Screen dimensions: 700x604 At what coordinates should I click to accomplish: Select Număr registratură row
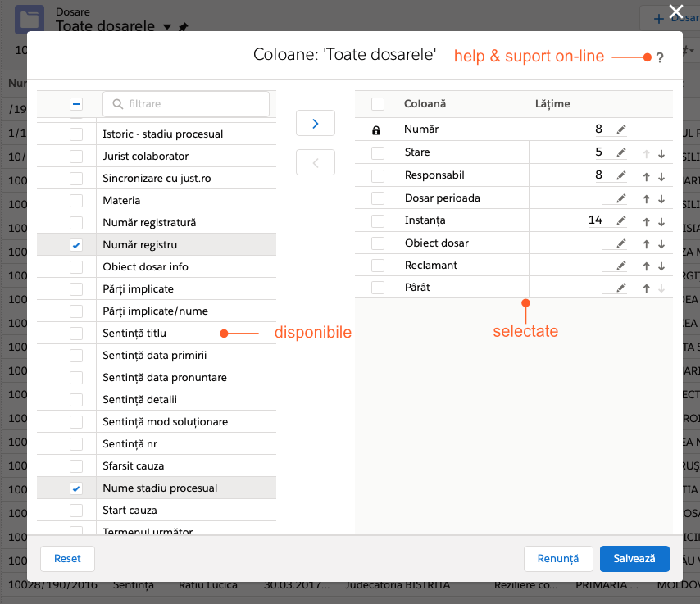coord(157,223)
